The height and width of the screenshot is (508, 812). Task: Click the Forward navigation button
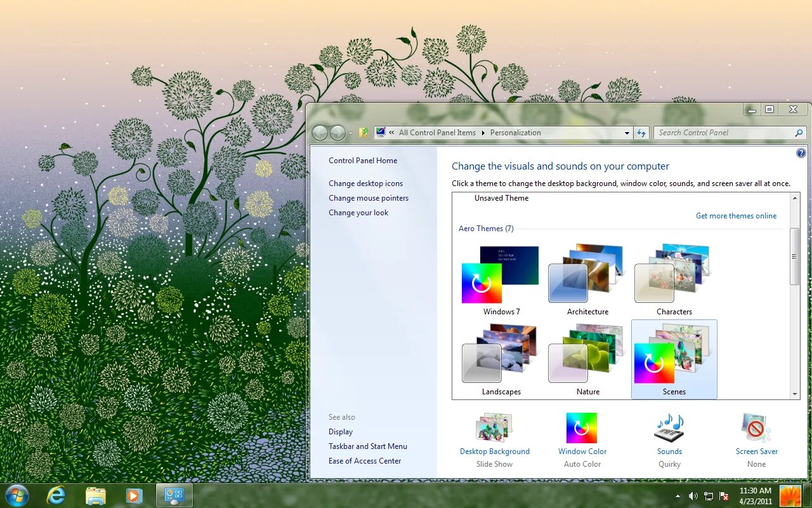[337, 133]
